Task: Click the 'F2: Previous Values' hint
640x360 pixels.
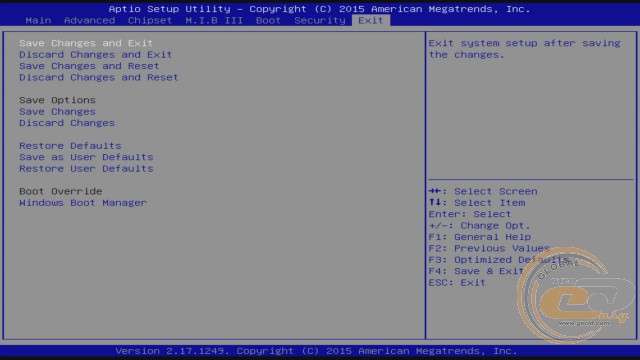Action: (489, 249)
